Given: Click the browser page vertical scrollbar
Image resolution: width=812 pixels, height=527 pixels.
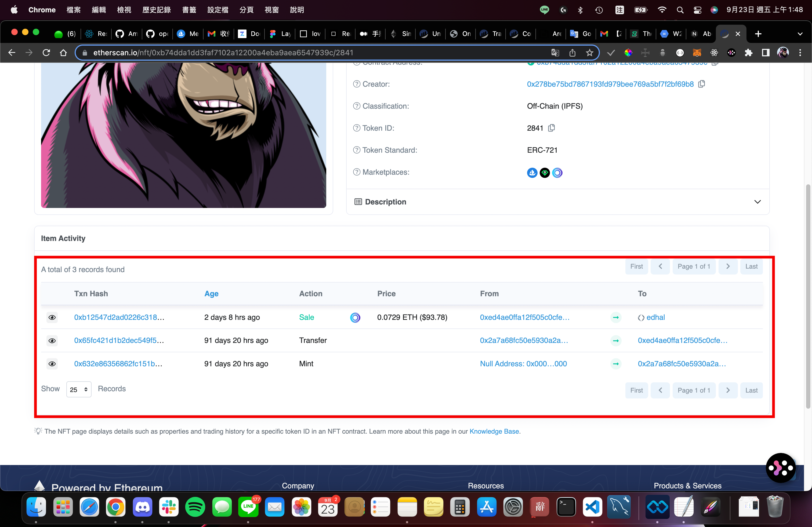Looking at the screenshot, I should coord(807,296).
